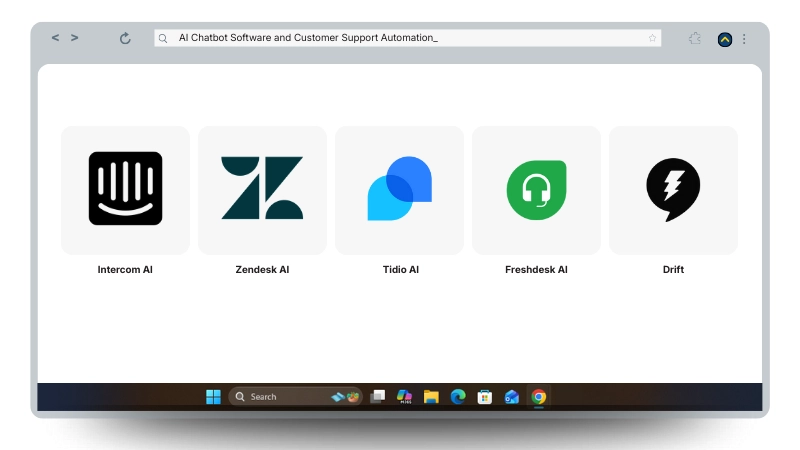Open Microsoft Store from the taskbar
The height and width of the screenshot is (450, 800).
point(485,396)
